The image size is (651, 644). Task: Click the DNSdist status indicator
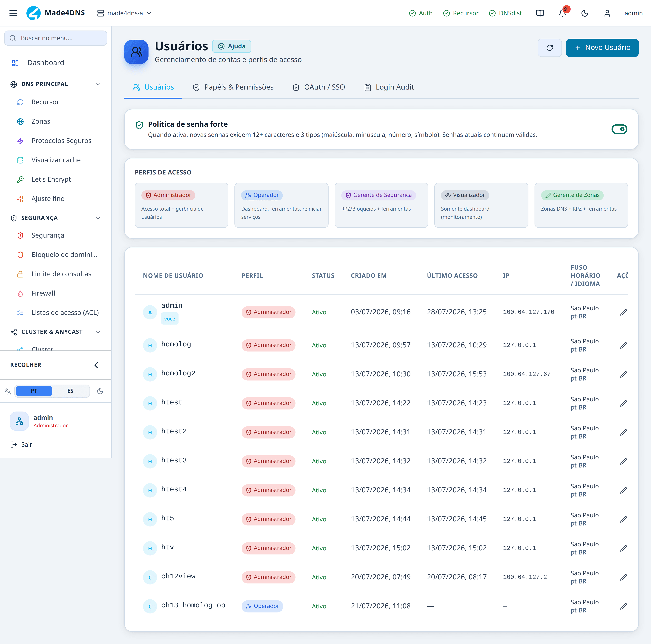[505, 13]
